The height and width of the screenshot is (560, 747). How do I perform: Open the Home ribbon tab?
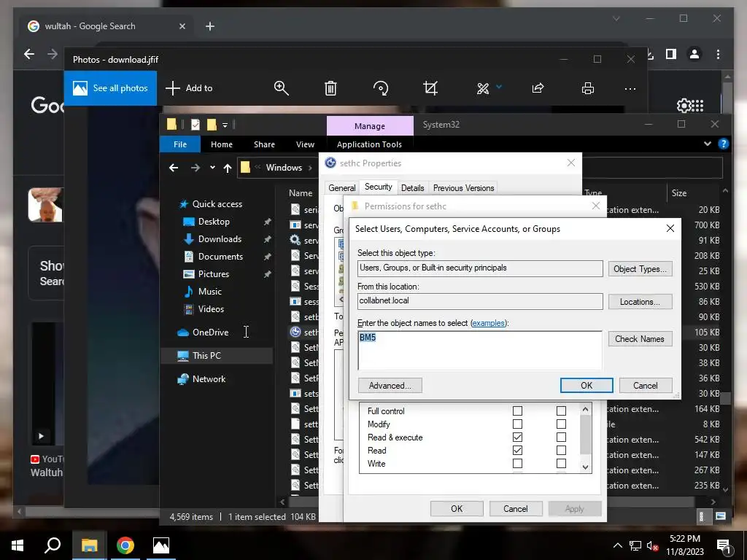coord(222,144)
